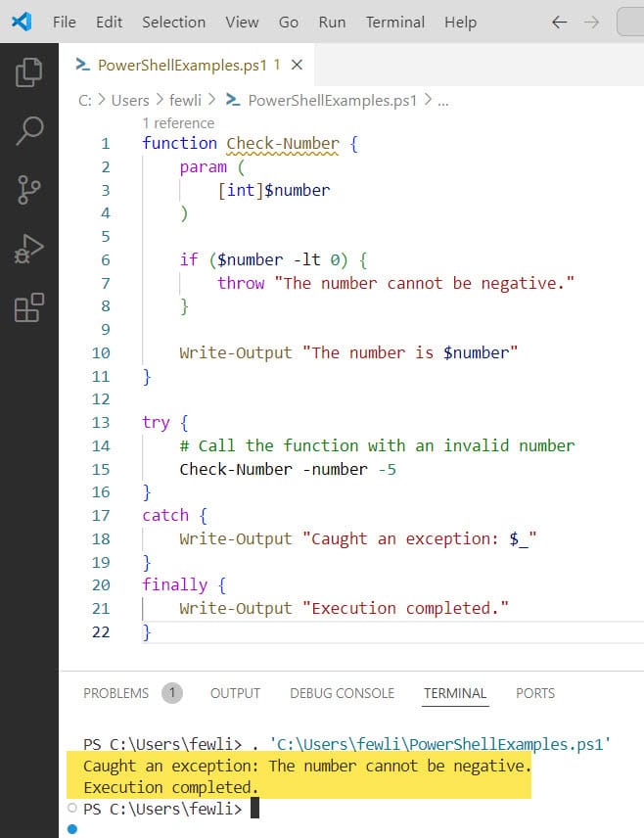This screenshot has width=644, height=838.
Task: Click the terminal prompt input cursor
Action: coord(254,808)
